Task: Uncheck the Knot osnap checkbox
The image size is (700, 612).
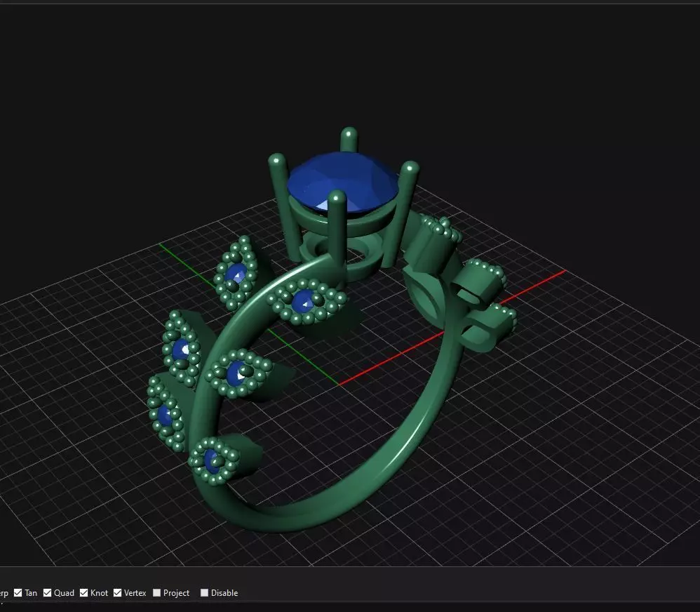Action: [x=83, y=593]
